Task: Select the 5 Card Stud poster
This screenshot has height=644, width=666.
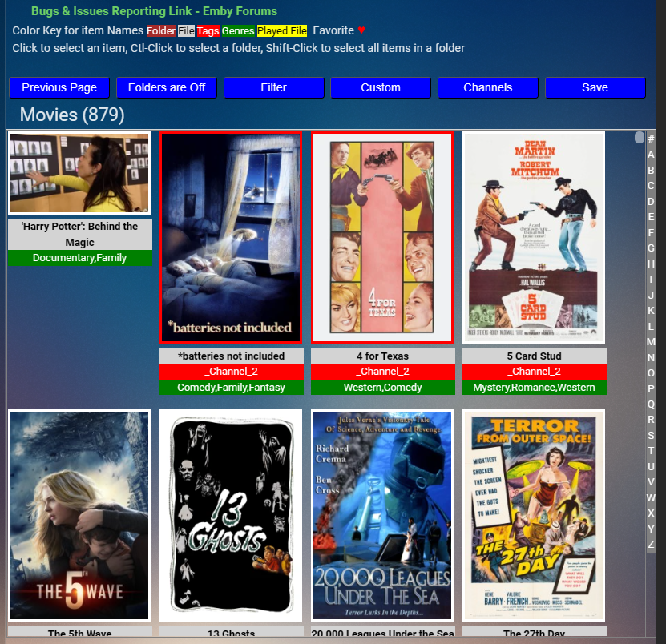Action: (534, 237)
